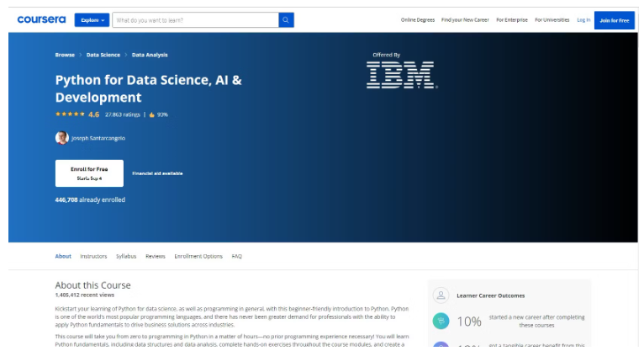
Task: Click the thumbs-up icon beside 93%
Action: (152, 114)
